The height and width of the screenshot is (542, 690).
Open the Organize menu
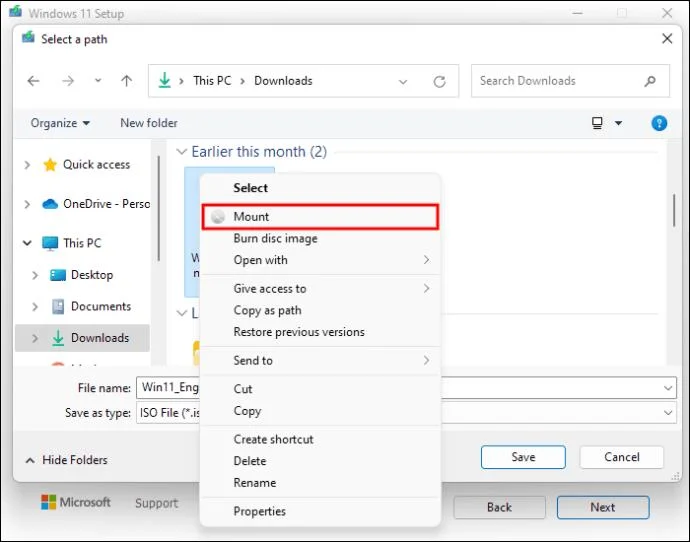(60, 123)
